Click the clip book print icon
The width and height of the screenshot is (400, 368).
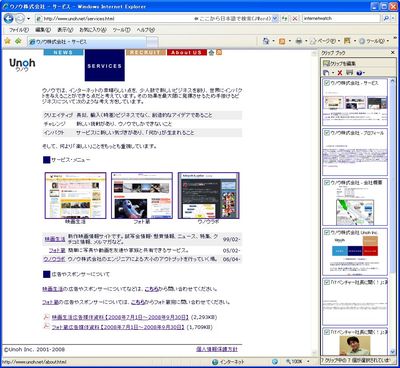pyautogui.click(x=349, y=73)
